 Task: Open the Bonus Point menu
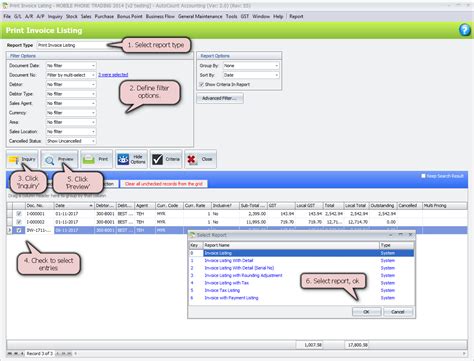point(129,16)
